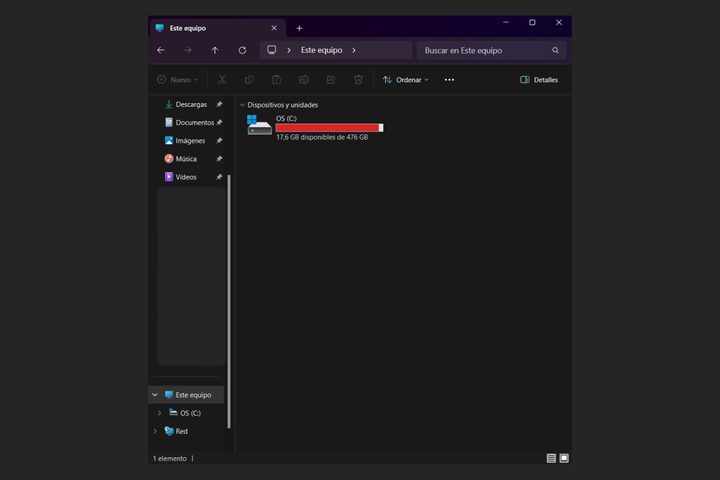This screenshot has height=480, width=720.
Task: Open the OS (C:) drive icon
Action: [259, 125]
